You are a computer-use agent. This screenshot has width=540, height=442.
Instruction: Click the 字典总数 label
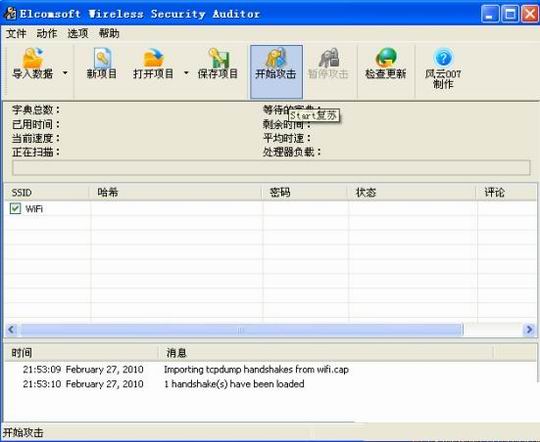(36, 110)
